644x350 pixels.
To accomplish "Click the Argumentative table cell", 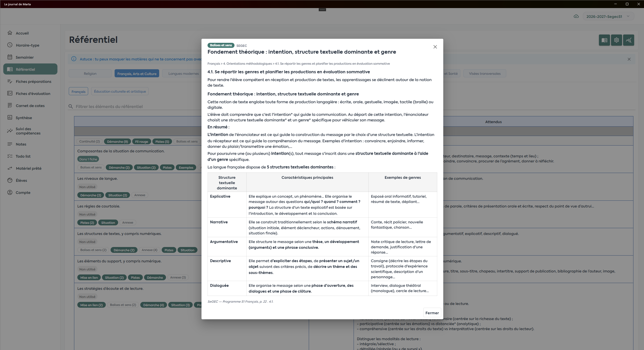I will pyautogui.click(x=227, y=247).
